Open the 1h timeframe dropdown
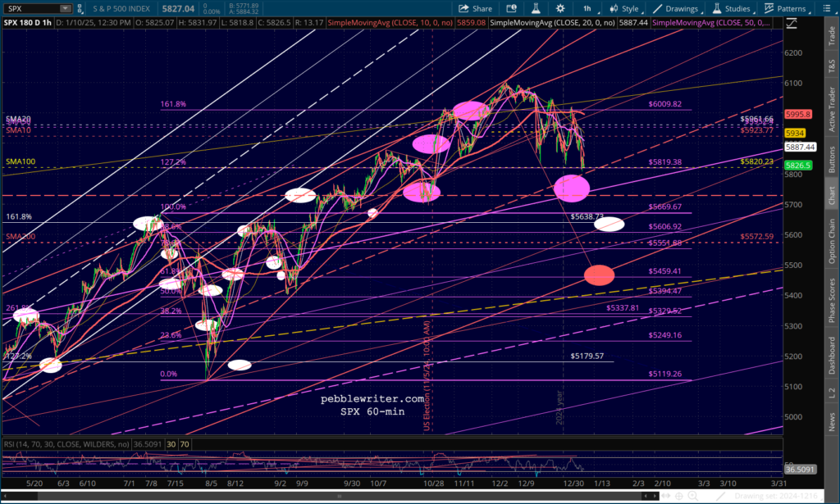840x504 pixels. click(587, 8)
